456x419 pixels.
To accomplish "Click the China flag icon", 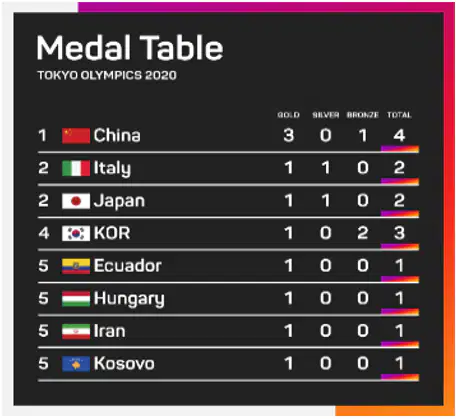I will click(76, 136).
